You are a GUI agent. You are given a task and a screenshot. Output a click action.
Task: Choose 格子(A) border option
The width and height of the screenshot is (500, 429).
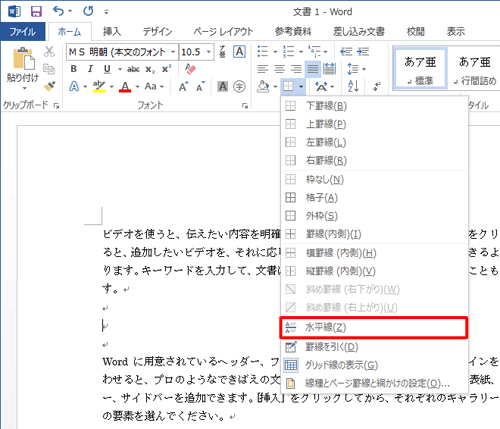pyautogui.click(x=374, y=198)
